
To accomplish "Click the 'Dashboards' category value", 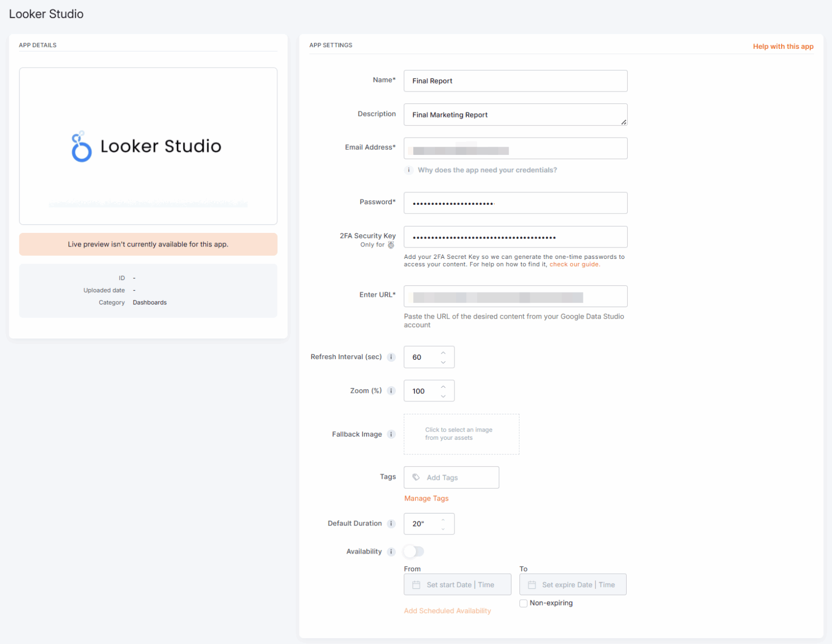I will (149, 303).
